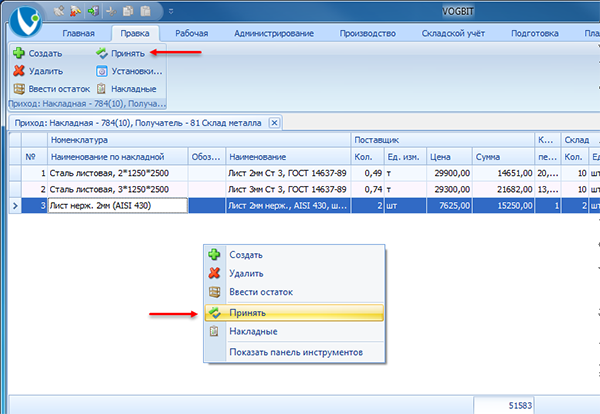Click the red X Удалить ribbon icon
The image size is (600, 414).
point(19,71)
